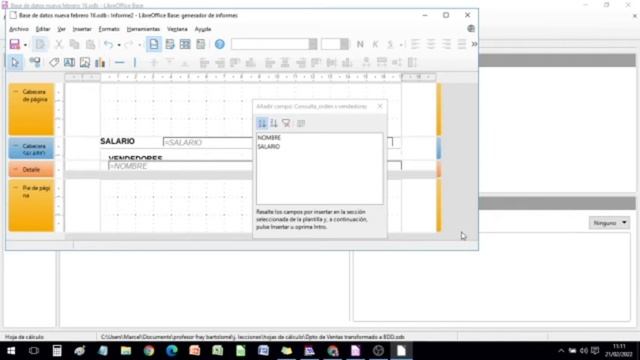Open the Undo history dropdown arrow
This screenshot has height=360, width=640.
click(x=119, y=44)
